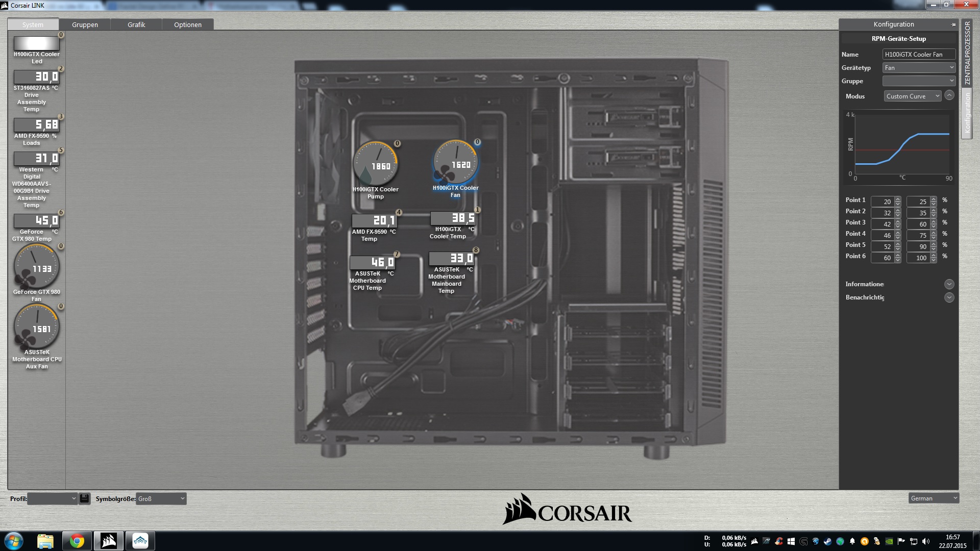Open the Modus Custom Curve dropdown
980x551 pixels.
912,96
